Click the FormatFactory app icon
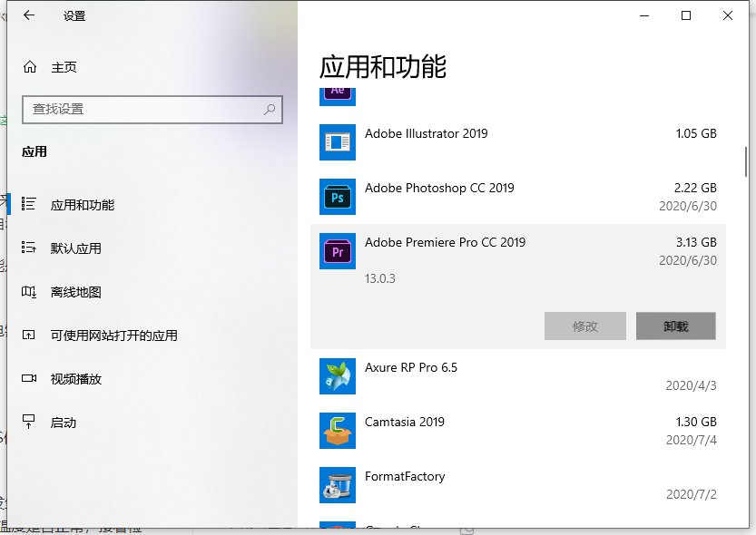The width and height of the screenshot is (756, 535). (338, 485)
